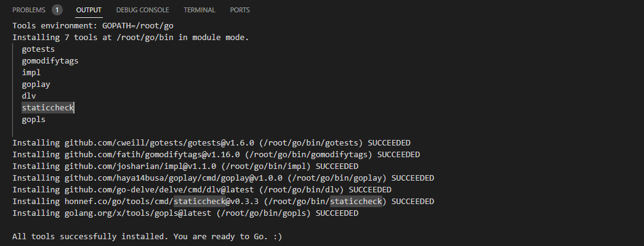Click the Tools environment GOPATH line

tap(93, 26)
